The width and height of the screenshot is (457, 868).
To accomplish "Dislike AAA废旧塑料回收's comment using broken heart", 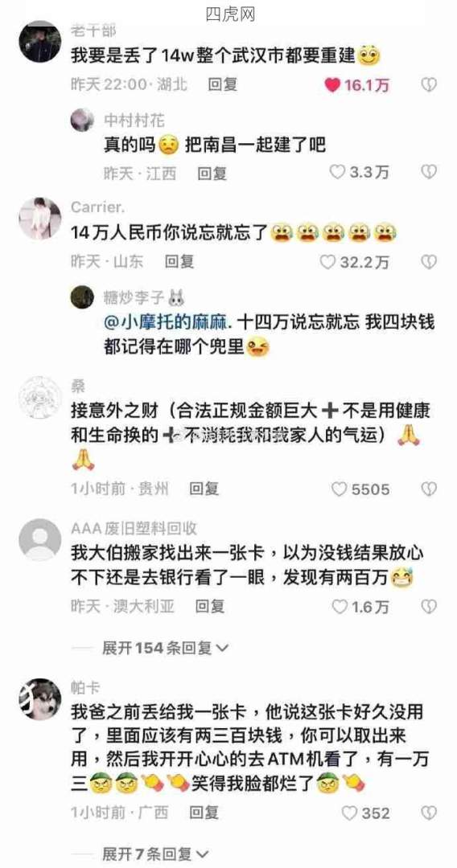I will (x=429, y=607).
